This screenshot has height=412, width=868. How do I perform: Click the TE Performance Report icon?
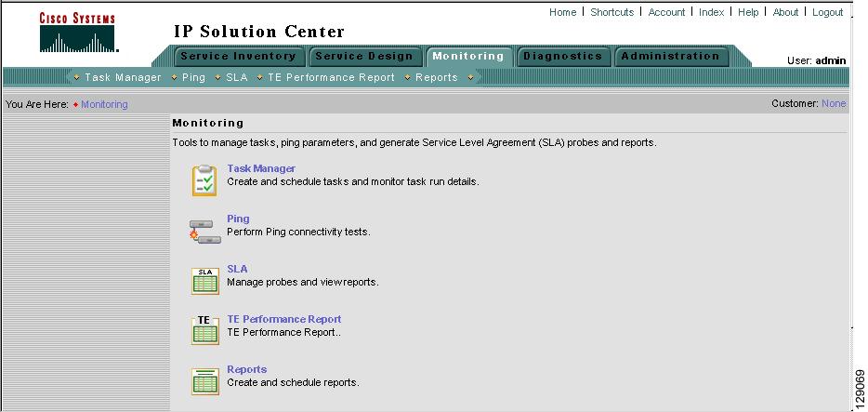pyautogui.click(x=205, y=330)
